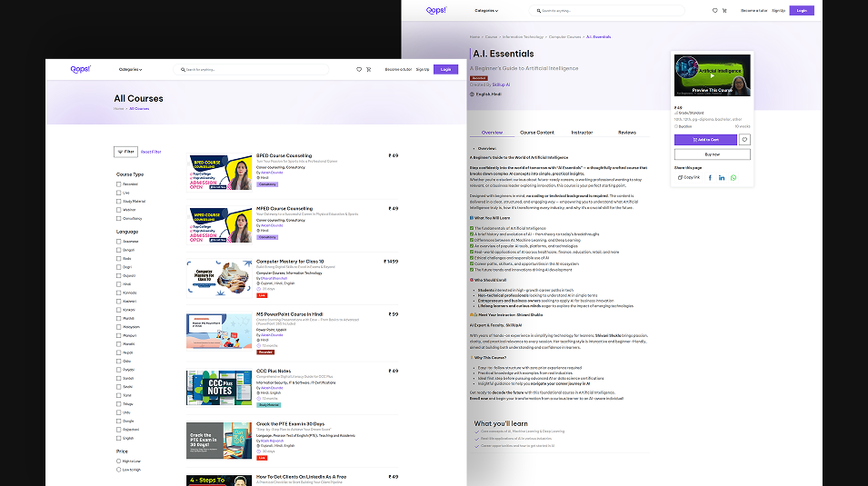Open wishlist heart icon on All Courses header
Viewport: 868px width, 486px height.
359,70
